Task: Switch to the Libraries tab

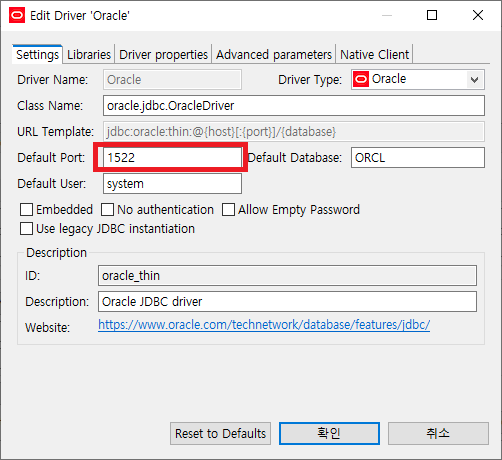Action: coord(89,54)
